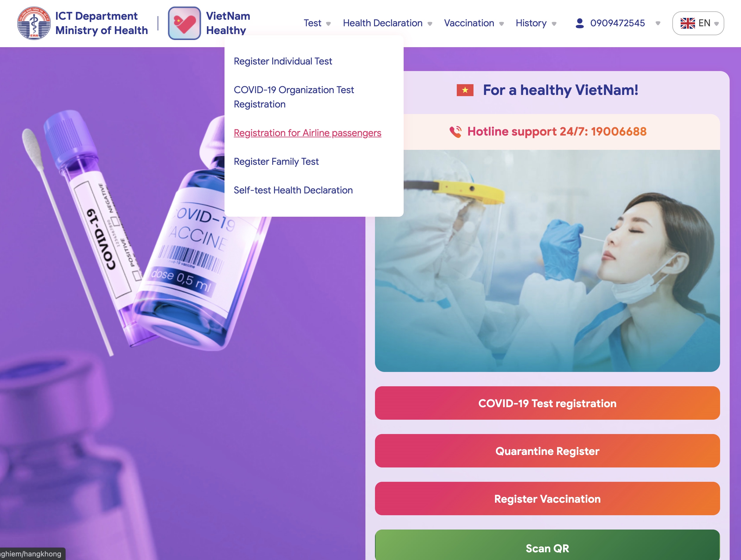This screenshot has width=741, height=560.
Task: Click the Quarantine Register button
Action: point(547,451)
